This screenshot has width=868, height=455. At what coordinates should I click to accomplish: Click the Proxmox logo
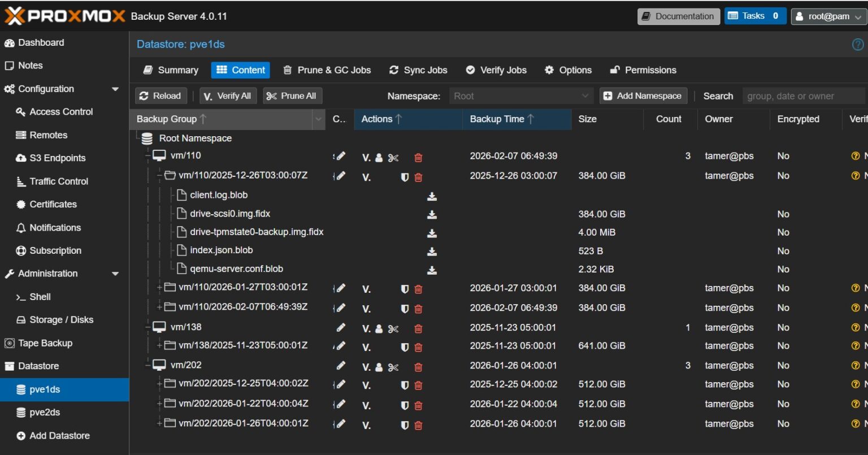[64, 16]
